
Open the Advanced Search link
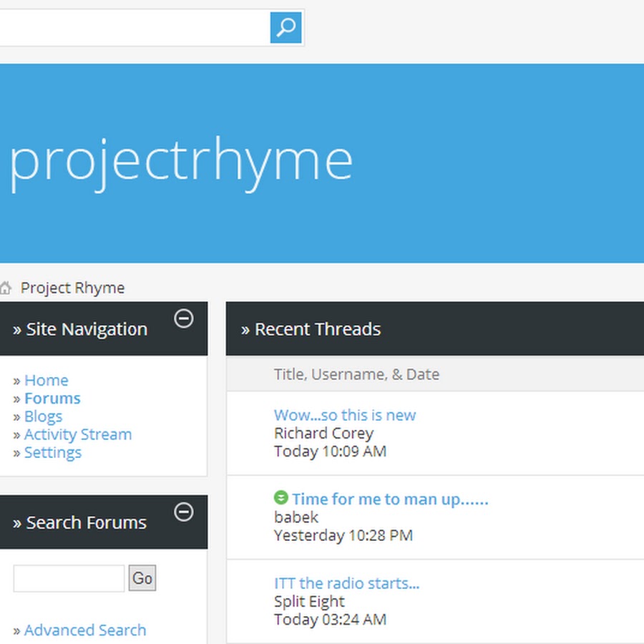(85, 630)
